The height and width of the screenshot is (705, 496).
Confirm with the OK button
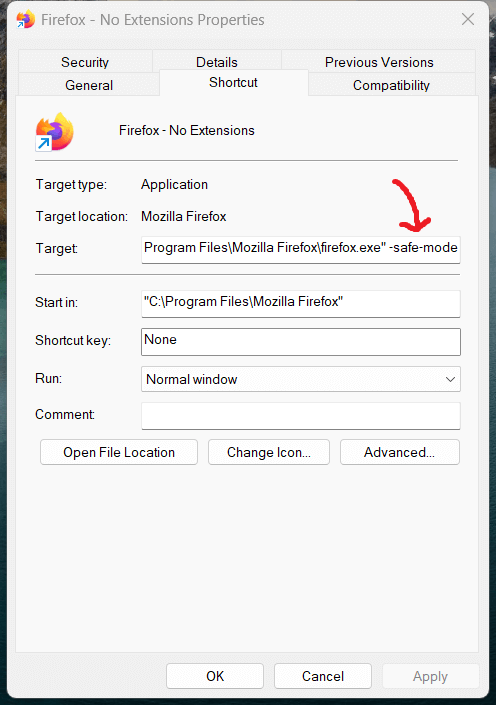215,676
